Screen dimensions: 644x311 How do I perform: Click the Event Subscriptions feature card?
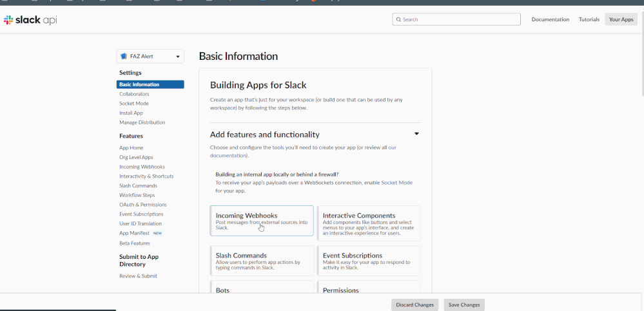tap(369, 261)
